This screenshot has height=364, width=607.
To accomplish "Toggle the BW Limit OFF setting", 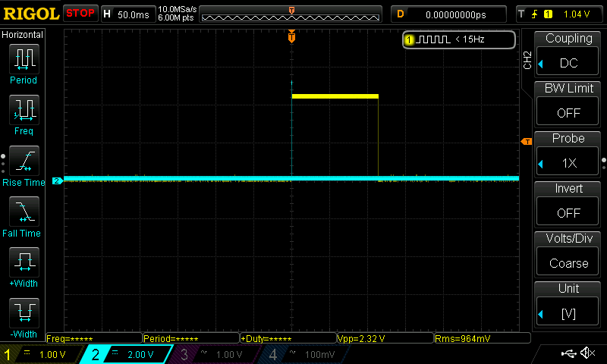I will pyautogui.click(x=568, y=111).
